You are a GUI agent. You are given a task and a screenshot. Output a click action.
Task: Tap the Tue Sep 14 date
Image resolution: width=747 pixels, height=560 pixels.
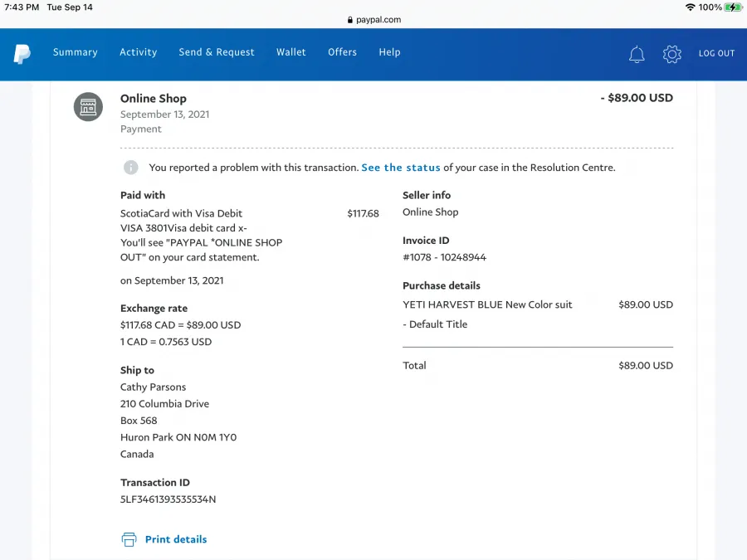(x=70, y=7)
